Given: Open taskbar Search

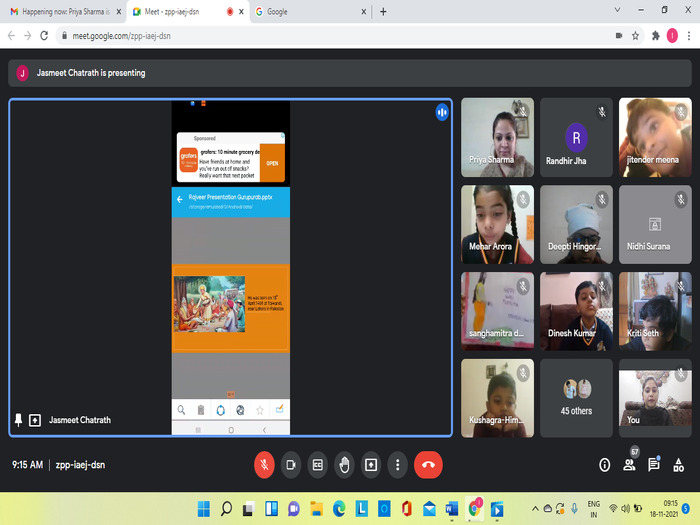Looking at the screenshot, I should point(226,508).
